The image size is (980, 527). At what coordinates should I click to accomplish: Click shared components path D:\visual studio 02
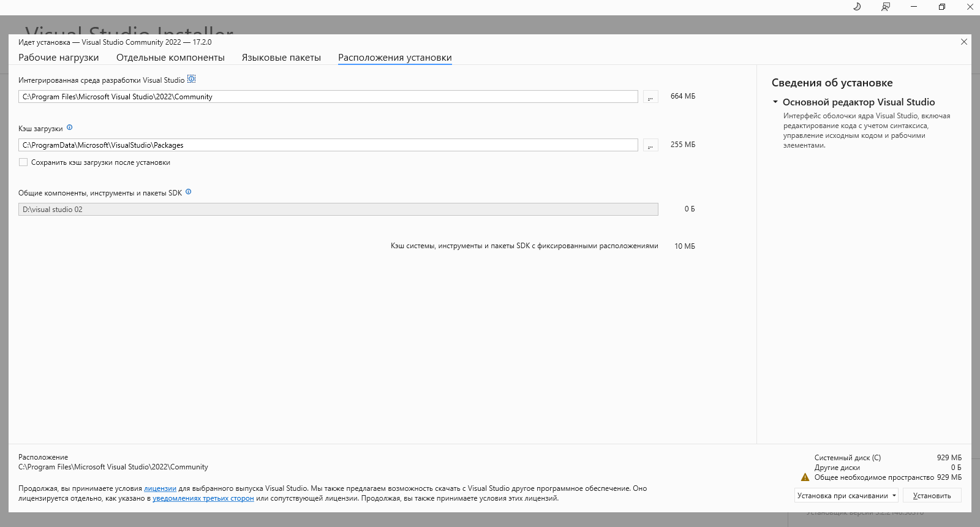click(338, 210)
